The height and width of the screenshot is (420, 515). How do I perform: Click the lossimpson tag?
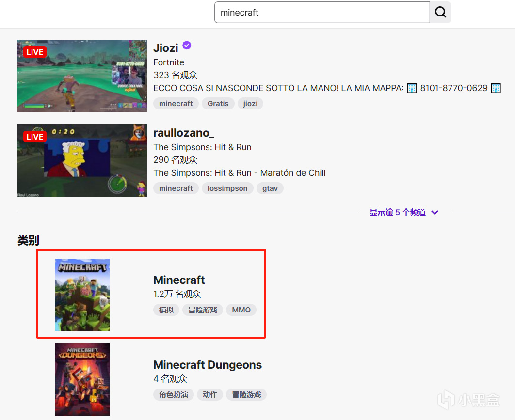[227, 188]
